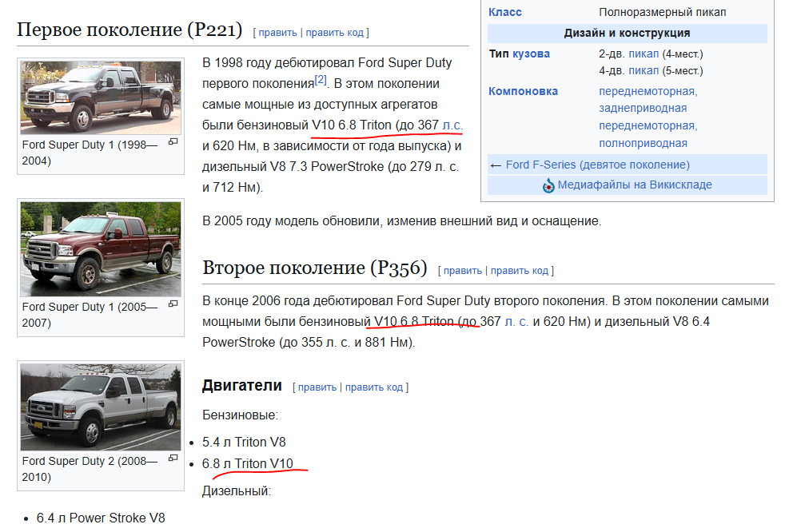This screenshot has width=805, height=532.
Task: Follow 'л. с.' link in second generation paragraph
Action: tap(516, 322)
